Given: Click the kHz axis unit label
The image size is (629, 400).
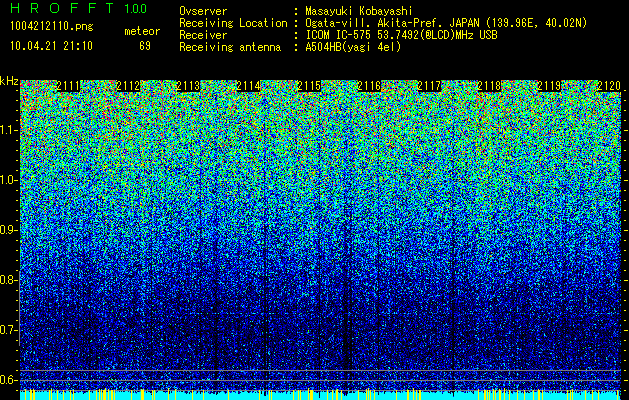Looking at the screenshot, I should click(9, 82).
